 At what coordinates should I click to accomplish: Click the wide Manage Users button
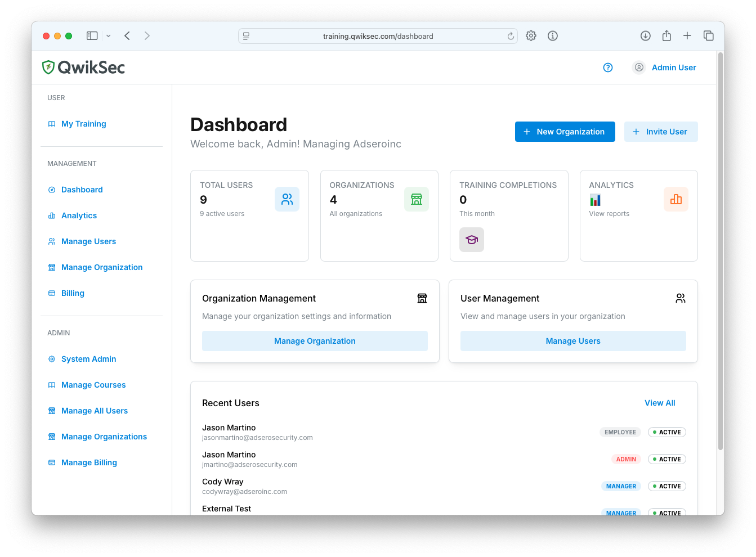pos(573,341)
